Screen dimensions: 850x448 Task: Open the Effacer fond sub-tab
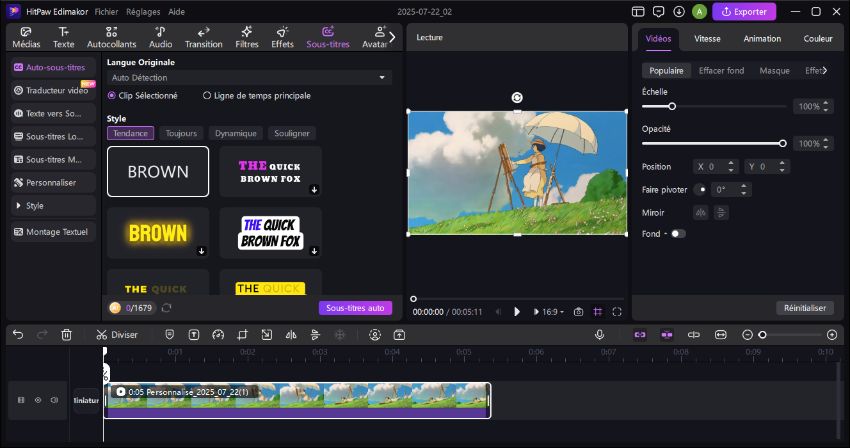pos(721,71)
